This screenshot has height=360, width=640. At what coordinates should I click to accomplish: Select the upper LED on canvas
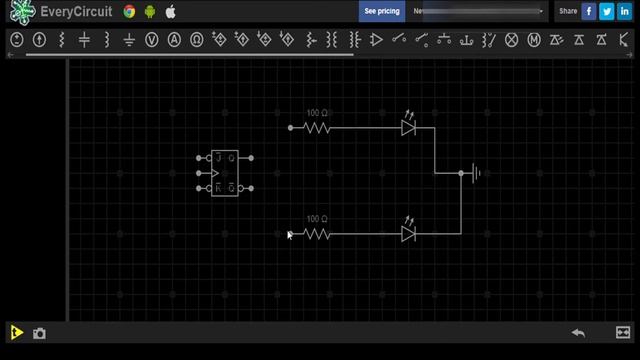409,127
